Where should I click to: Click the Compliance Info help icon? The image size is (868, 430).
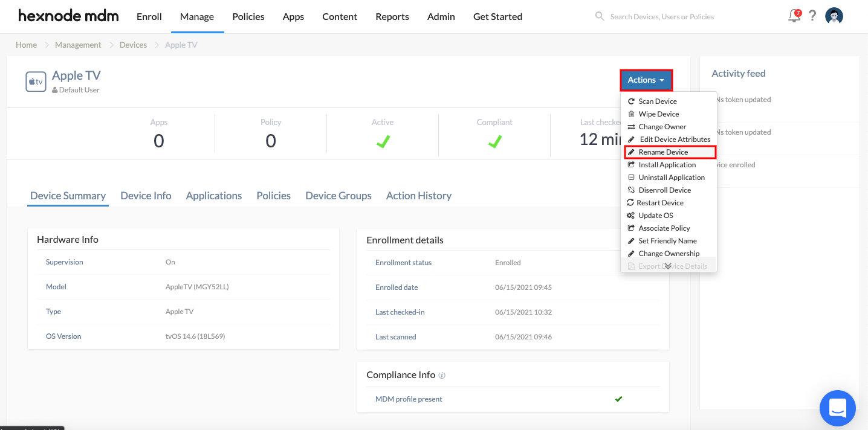tap(442, 375)
